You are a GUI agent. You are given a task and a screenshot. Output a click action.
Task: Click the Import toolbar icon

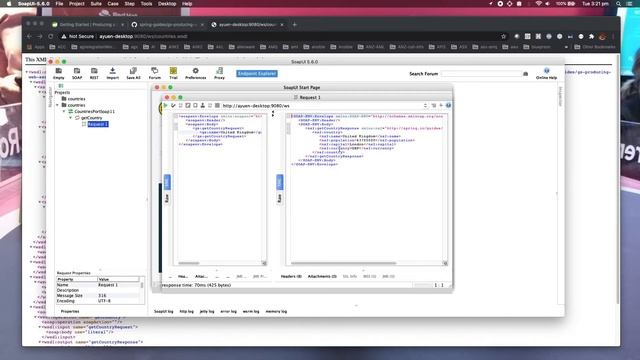[113, 73]
